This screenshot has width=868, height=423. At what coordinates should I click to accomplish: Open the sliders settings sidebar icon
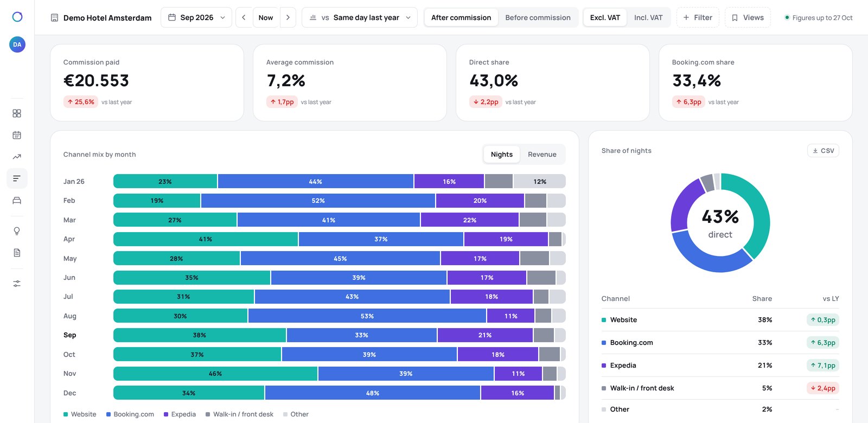coord(17,284)
